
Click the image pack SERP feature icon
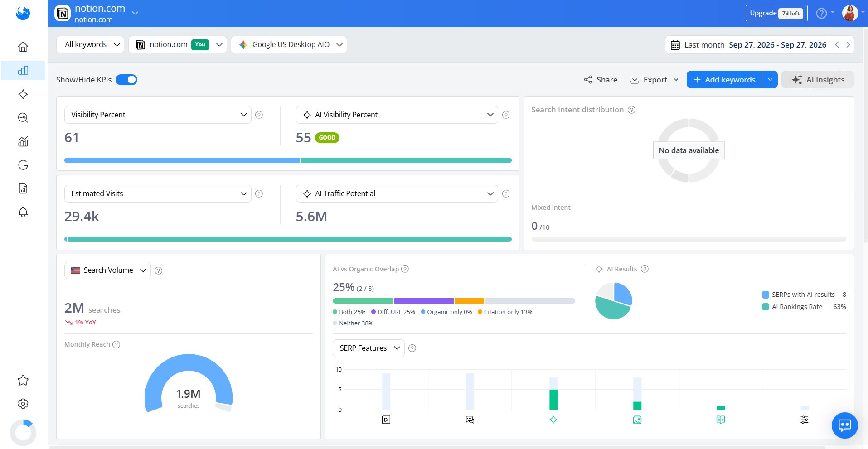(637, 420)
